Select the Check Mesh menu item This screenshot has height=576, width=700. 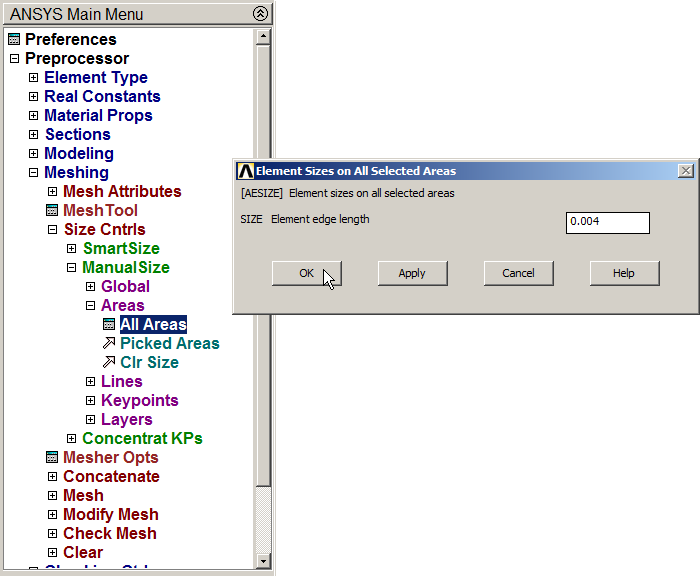point(109,534)
